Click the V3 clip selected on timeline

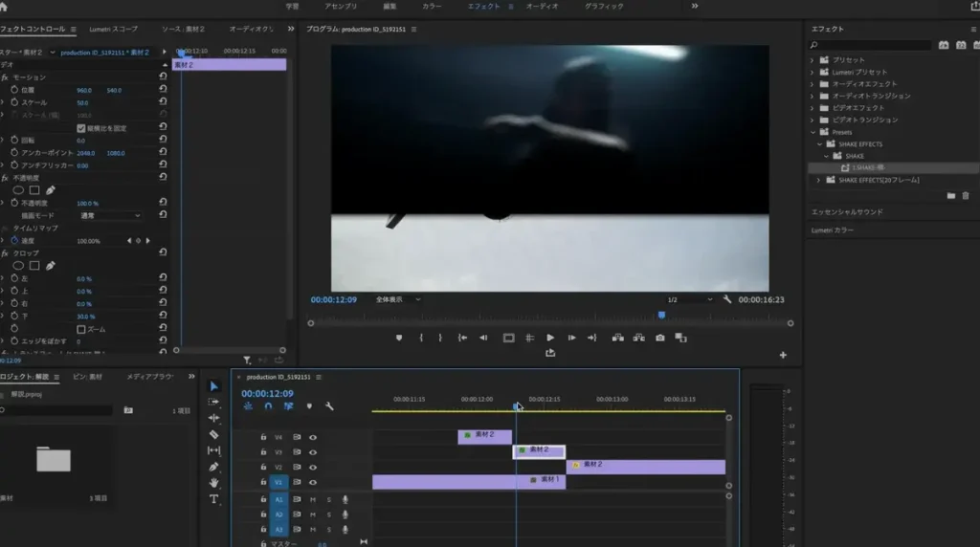[539, 450]
